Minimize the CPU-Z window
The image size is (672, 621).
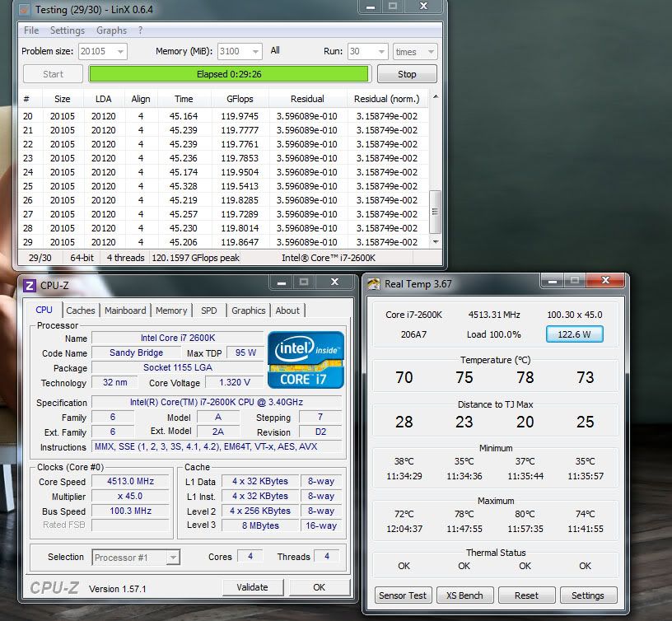tap(282, 282)
